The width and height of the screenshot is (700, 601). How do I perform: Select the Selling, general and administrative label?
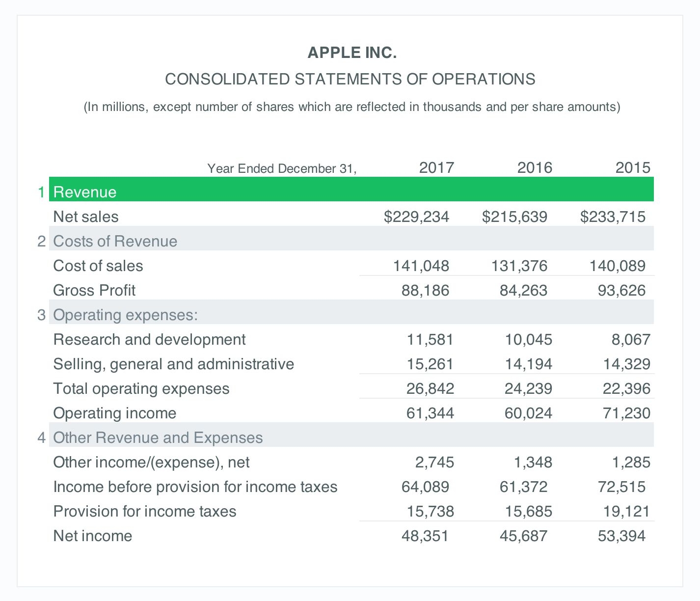click(173, 363)
